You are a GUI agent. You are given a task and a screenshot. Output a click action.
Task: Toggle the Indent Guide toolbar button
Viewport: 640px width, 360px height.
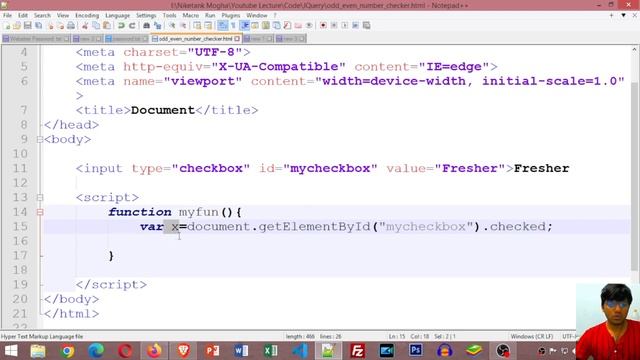coord(245,25)
